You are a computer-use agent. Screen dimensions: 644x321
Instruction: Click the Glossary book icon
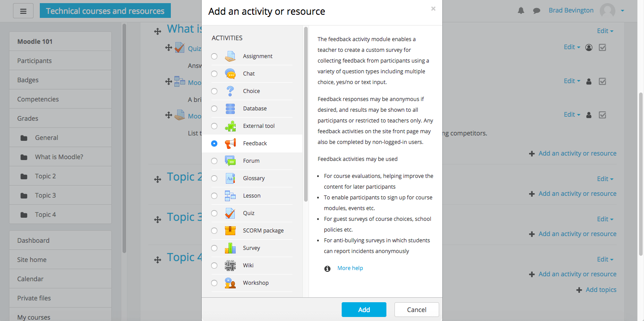coord(230,178)
